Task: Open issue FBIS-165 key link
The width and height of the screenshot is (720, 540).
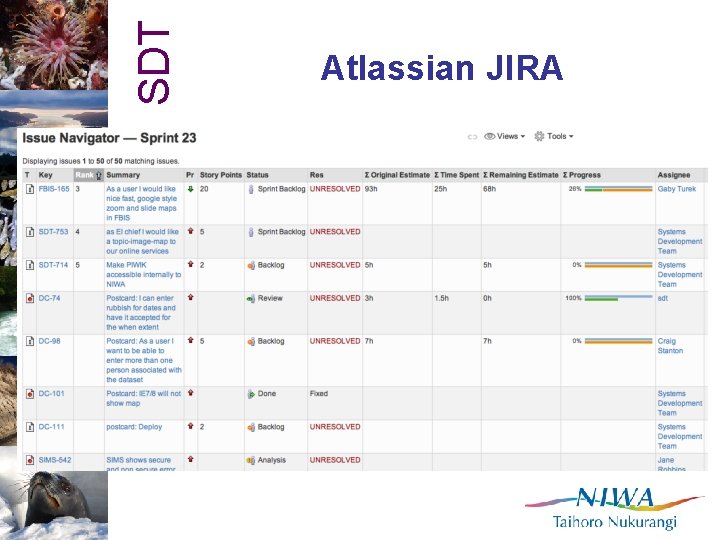Action: [54, 189]
